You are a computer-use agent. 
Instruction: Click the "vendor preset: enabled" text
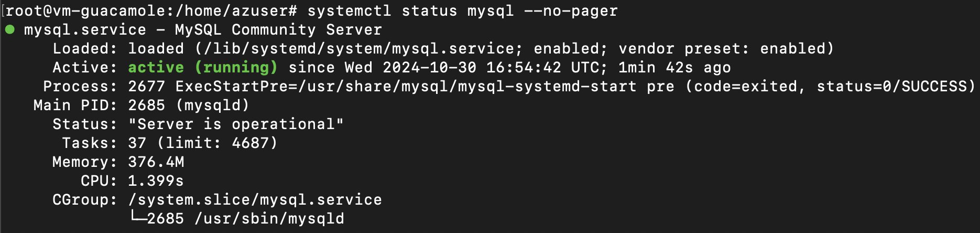point(726,49)
